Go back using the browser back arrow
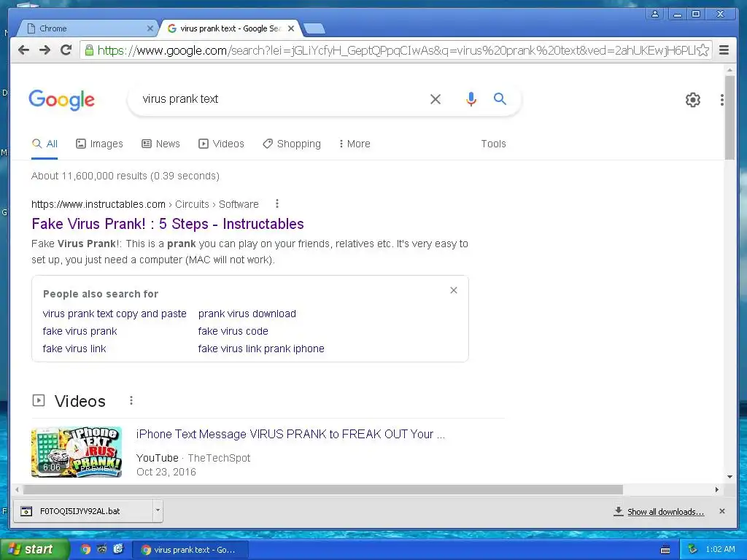Viewport: 747px width, 560px height. [x=23, y=50]
